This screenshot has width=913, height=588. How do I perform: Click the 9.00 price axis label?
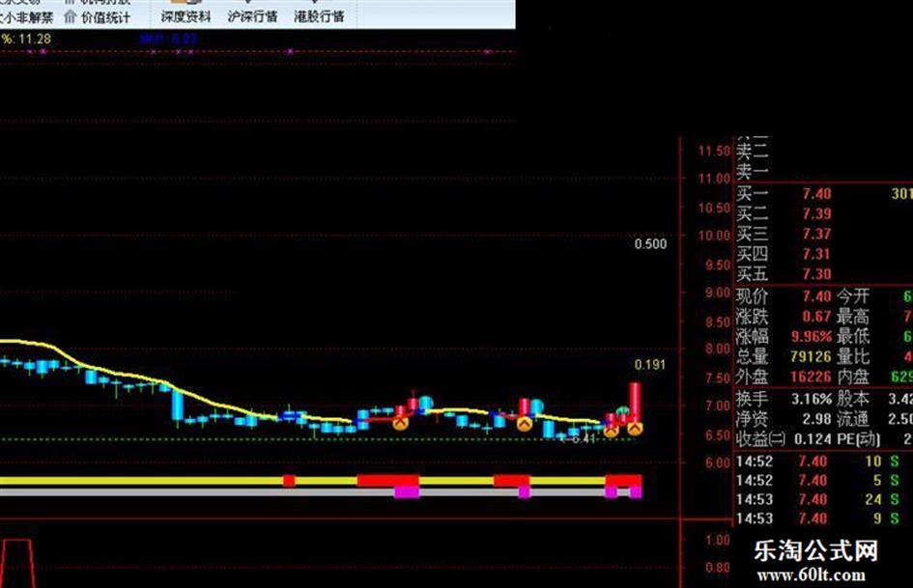(x=717, y=293)
